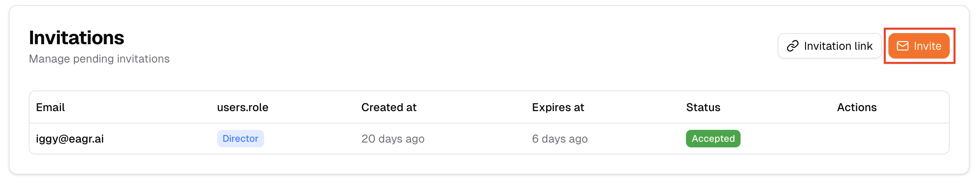The width and height of the screenshot is (980, 184).
Task: Click the green Accepted status badge
Action: click(x=713, y=139)
